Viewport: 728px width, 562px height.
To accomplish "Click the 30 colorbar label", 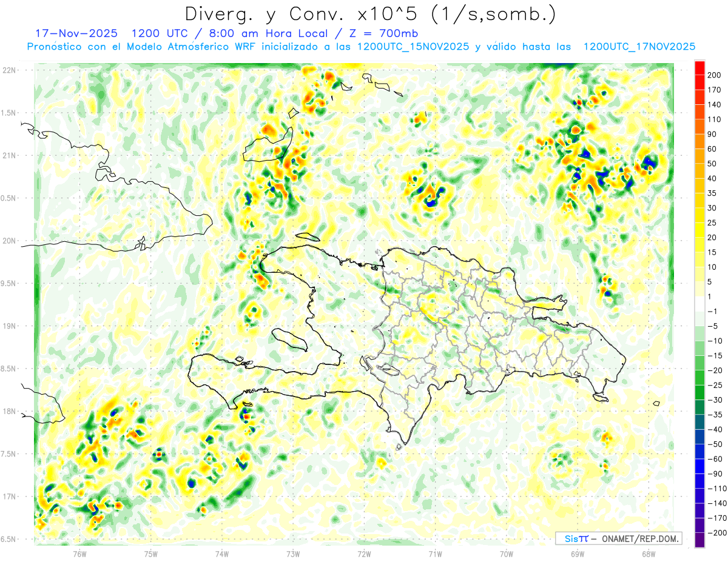I will coord(713,208).
